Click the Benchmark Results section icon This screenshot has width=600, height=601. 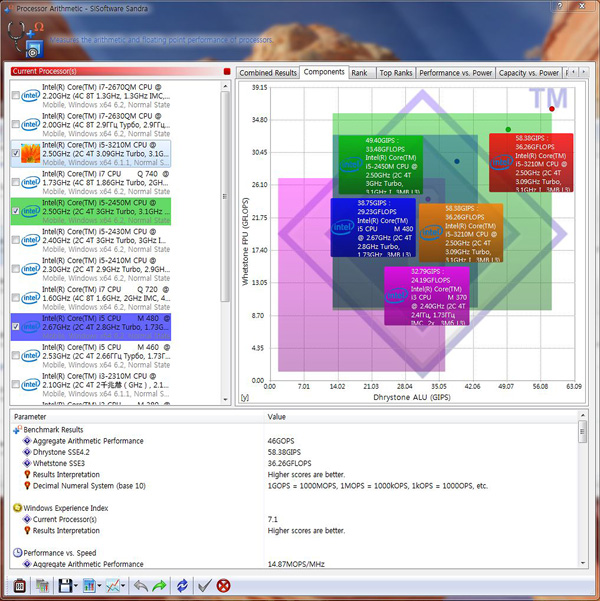tap(17, 430)
